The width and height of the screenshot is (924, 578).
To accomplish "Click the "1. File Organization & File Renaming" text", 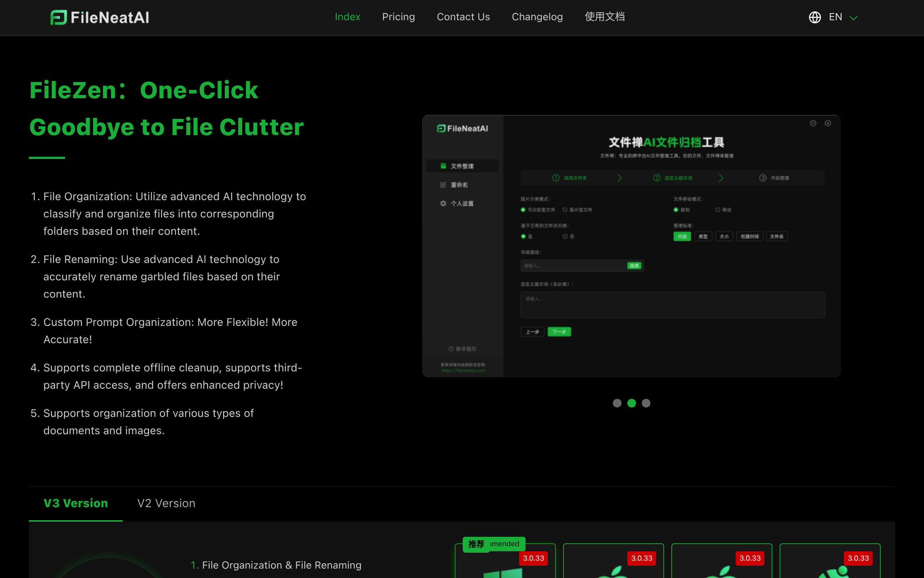I will (x=276, y=565).
